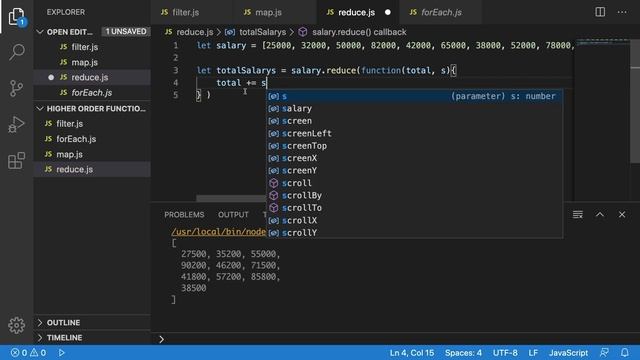Accept the 's' parameter suggestion
Screen dimensions: 640x360
point(414,96)
